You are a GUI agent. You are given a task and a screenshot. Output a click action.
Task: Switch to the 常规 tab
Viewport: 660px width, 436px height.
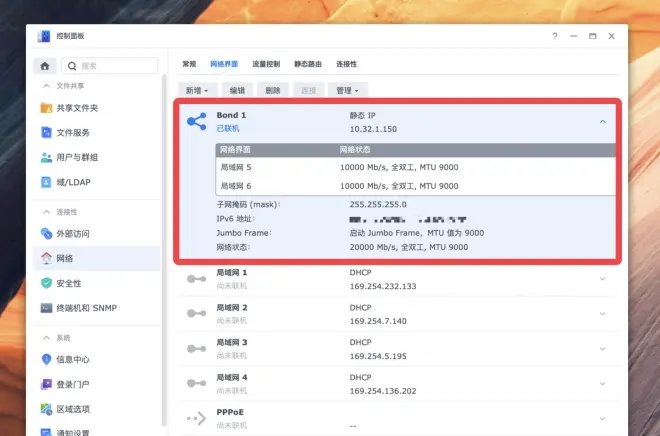tap(189, 64)
